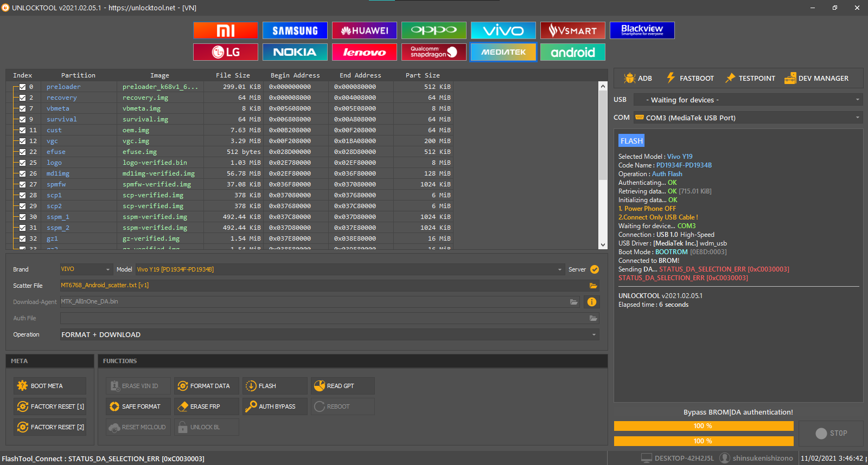Image resolution: width=868 pixels, height=465 pixels.
Task: Select the MediaTek brand tile
Action: (503, 52)
